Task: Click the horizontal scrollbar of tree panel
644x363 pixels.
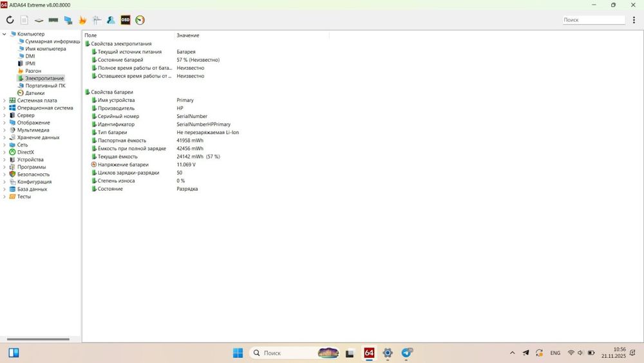Action: point(38,339)
